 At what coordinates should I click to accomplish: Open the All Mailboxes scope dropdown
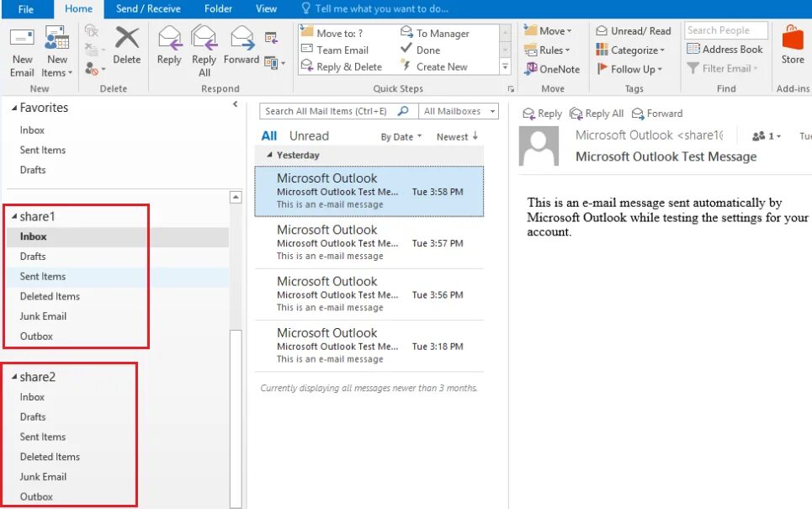[459, 111]
